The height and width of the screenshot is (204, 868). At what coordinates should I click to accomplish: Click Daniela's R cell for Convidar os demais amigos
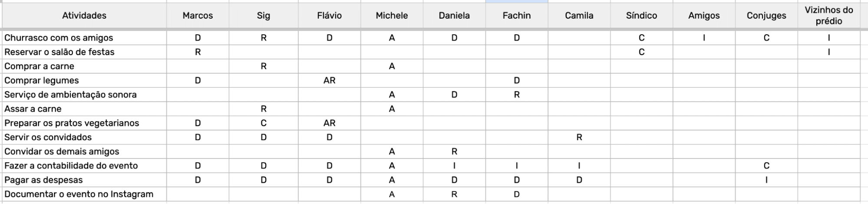tap(454, 151)
